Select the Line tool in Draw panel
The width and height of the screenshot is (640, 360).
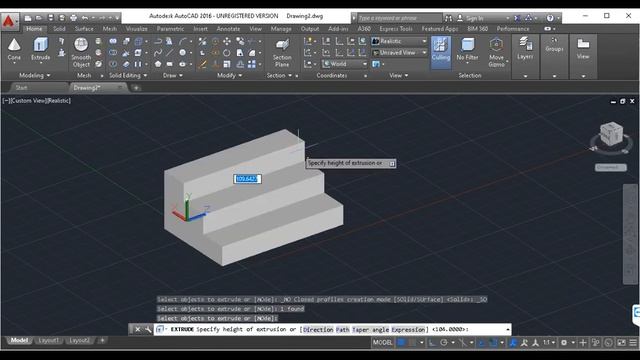click(169, 53)
